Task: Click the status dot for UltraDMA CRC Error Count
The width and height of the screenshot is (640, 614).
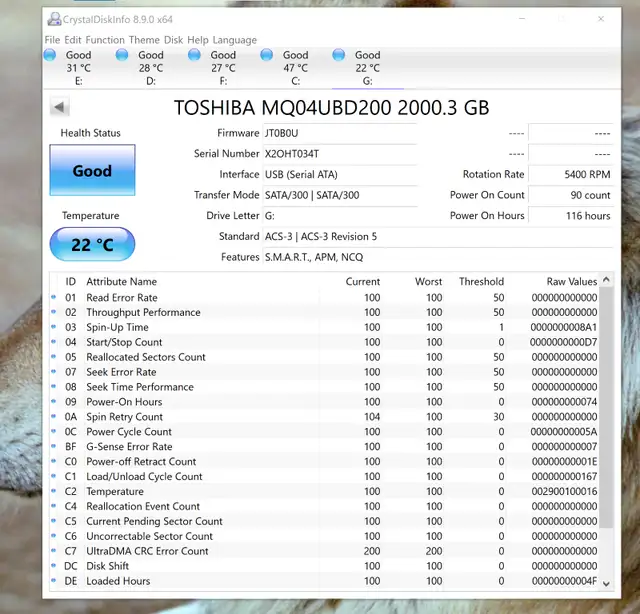Action: [x=53, y=550]
